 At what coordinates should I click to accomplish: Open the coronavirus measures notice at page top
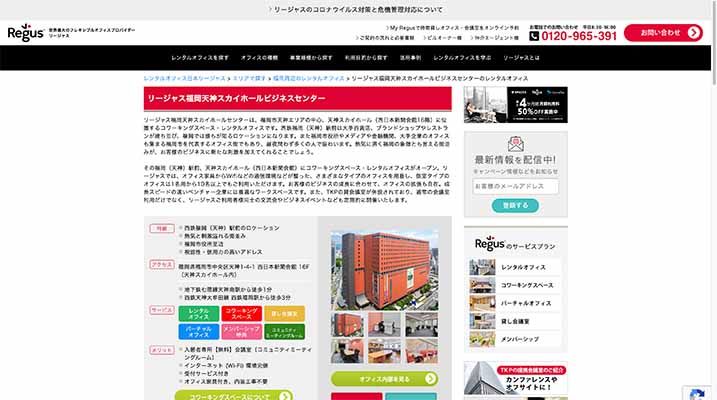[355, 10]
